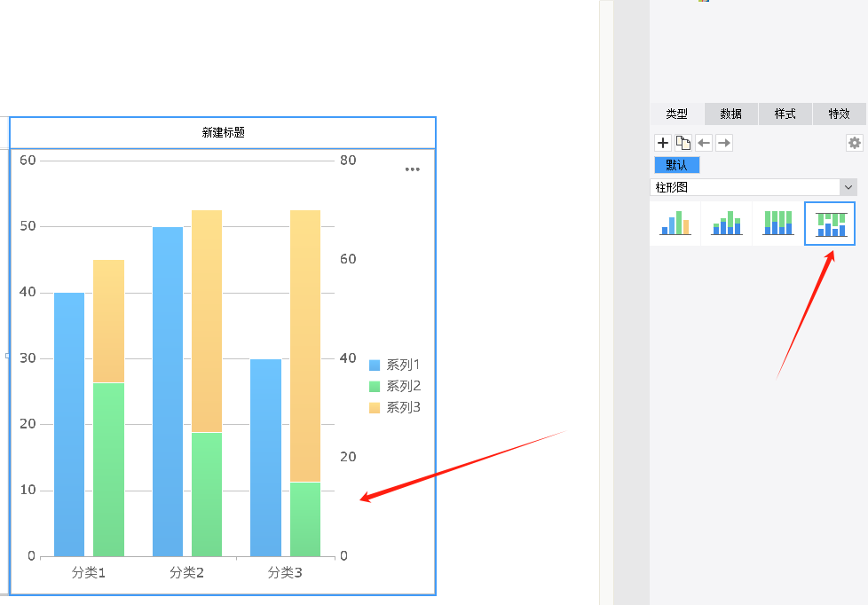Click the 新建标题 chart title
The image size is (868, 605).
click(x=223, y=132)
